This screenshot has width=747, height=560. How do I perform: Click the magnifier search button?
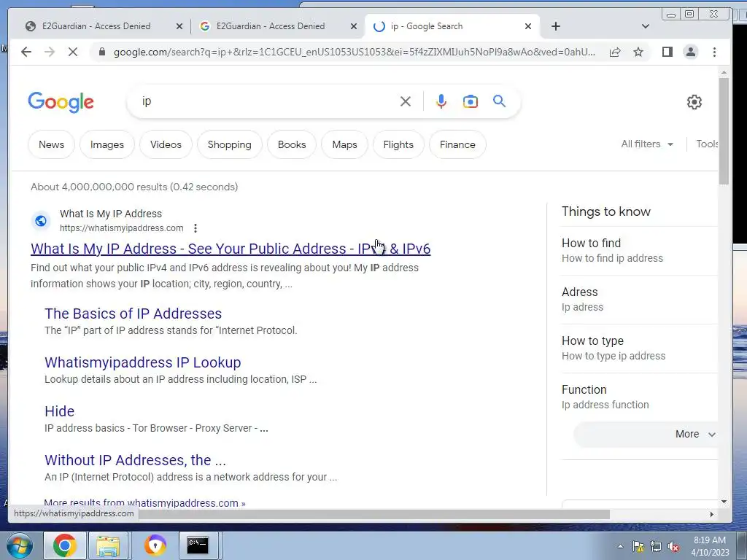click(499, 101)
